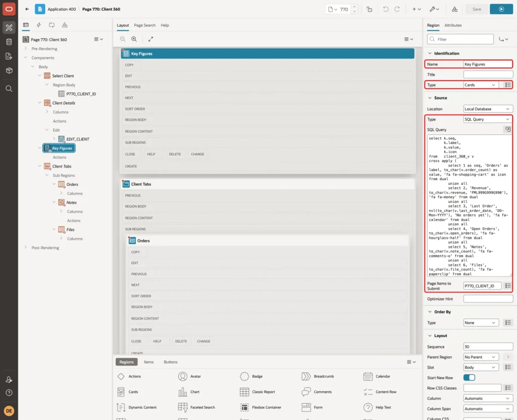Increment the page number stepper
517x420 pixels.
coord(354,7)
